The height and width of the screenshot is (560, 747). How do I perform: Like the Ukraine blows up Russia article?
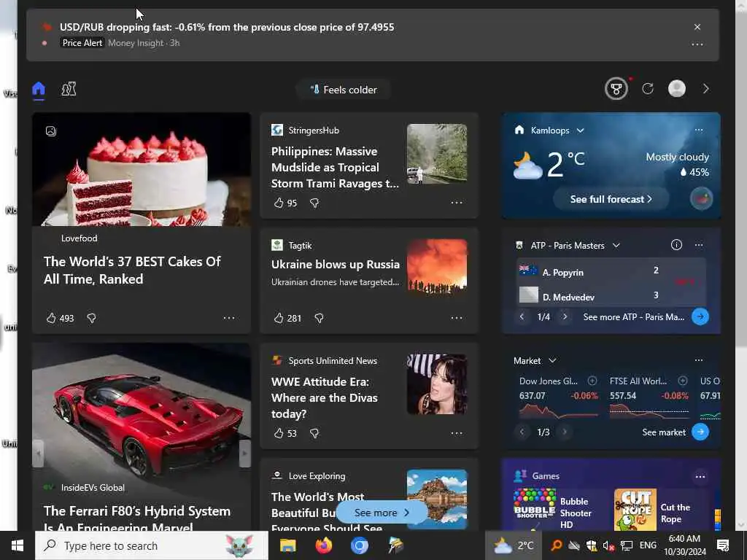click(279, 318)
